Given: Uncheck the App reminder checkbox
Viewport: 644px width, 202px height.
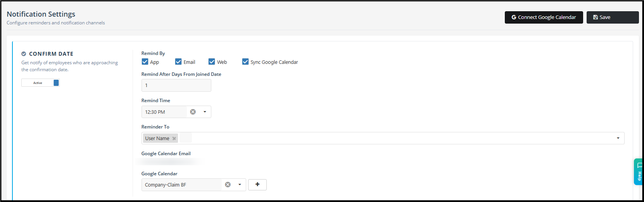Looking at the screenshot, I should (x=145, y=62).
